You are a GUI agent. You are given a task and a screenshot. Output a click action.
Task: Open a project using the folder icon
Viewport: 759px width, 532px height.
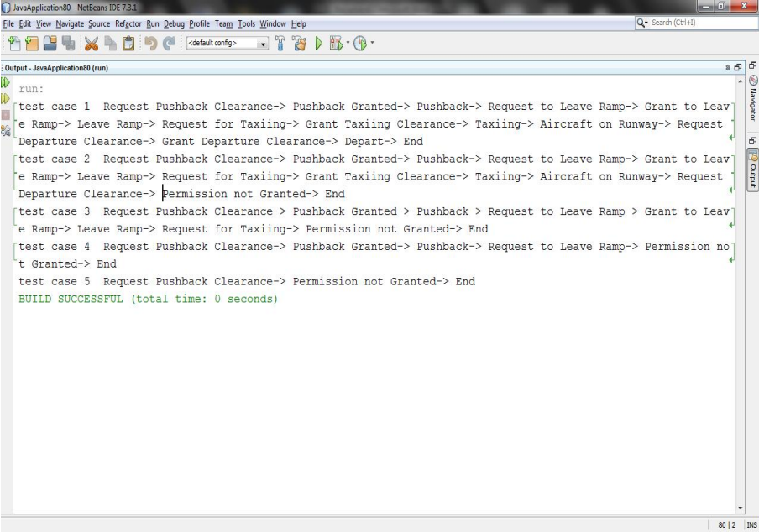point(50,44)
